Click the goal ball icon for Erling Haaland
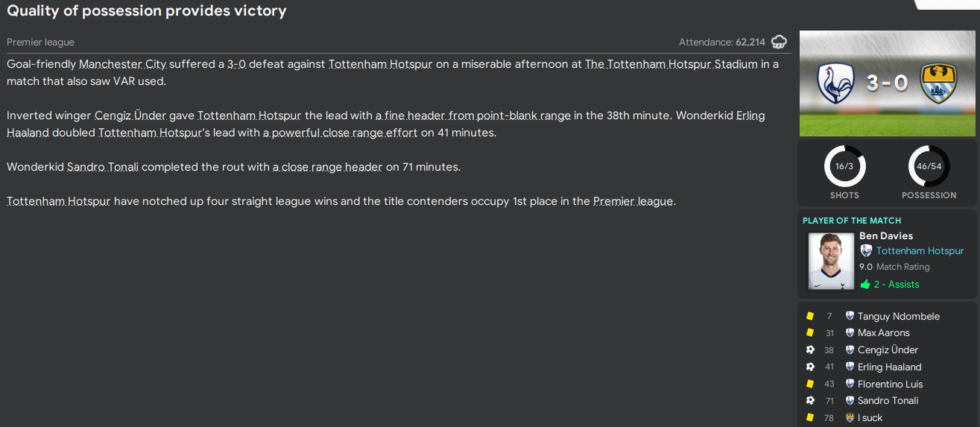The height and width of the screenshot is (427, 980). (x=810, y=367)
